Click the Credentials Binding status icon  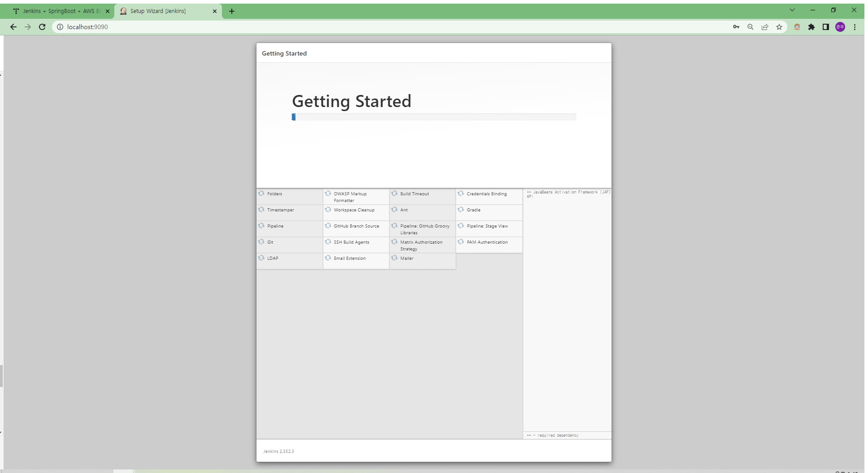point(461,193)
